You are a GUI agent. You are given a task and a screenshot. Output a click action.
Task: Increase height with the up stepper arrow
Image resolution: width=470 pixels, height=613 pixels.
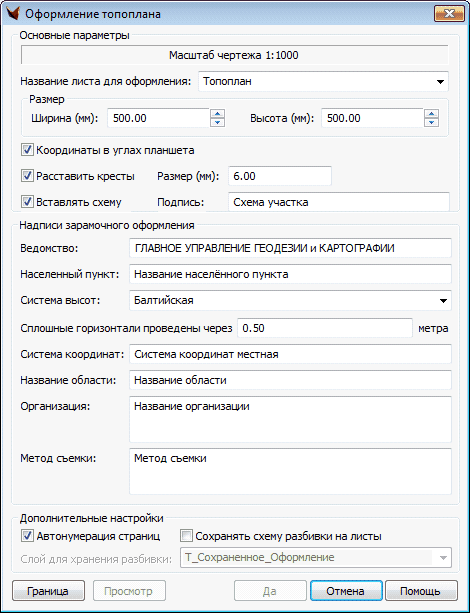[x=431, y=114]
